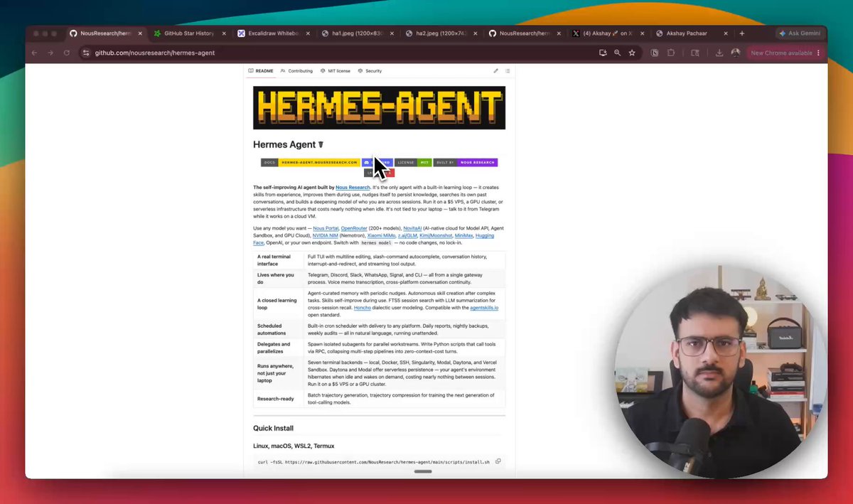Click the 'Delegates and parallelizes' table cell
Image resolution: width=853 pixels, height=504 pixels.
279,347
